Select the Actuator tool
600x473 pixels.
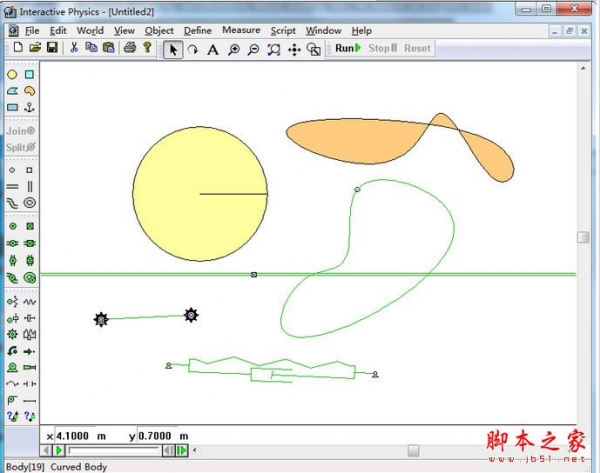coord(29,367)
